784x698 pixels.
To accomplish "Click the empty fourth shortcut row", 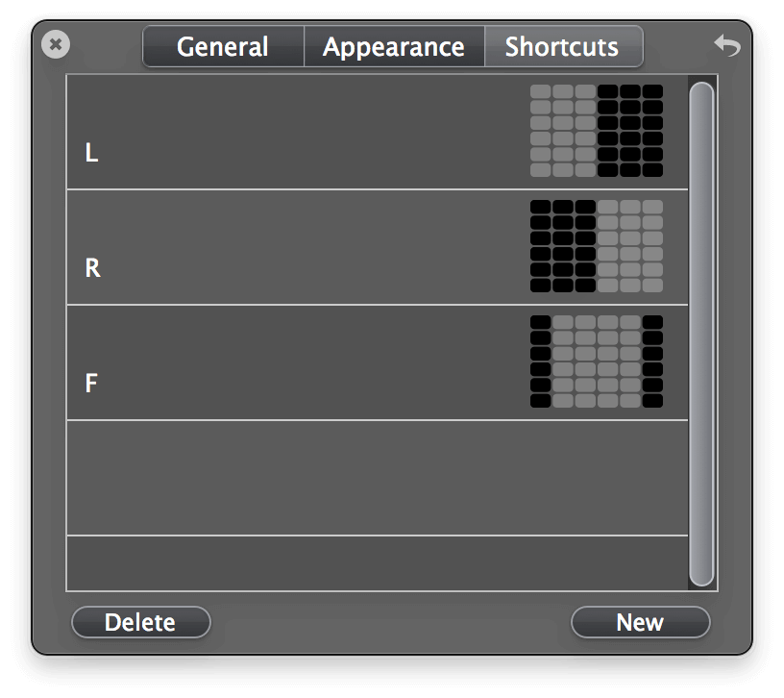I will pos(377,478).
